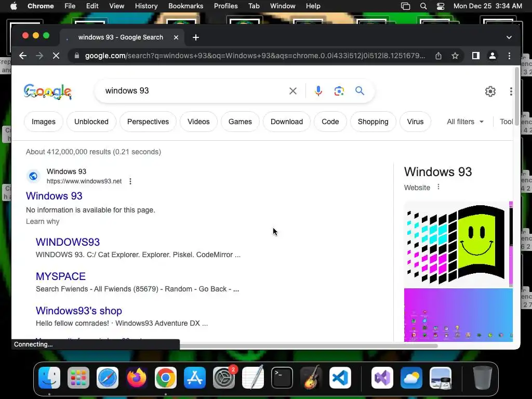Open the Trash in the Dock

pos(483,378)
